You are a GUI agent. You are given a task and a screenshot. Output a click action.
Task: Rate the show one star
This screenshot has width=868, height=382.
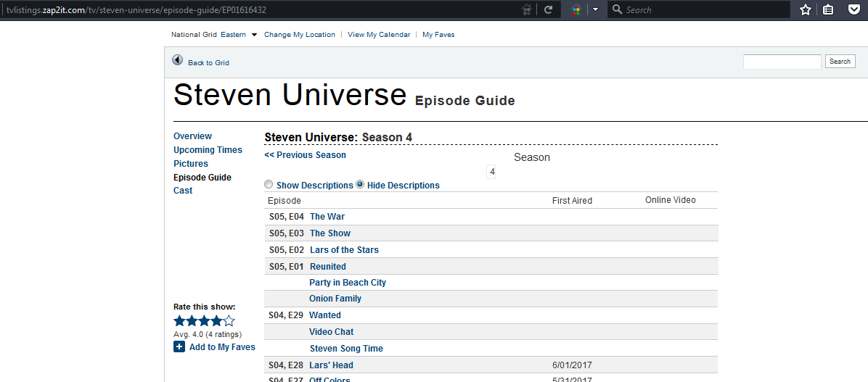(179, 320)
